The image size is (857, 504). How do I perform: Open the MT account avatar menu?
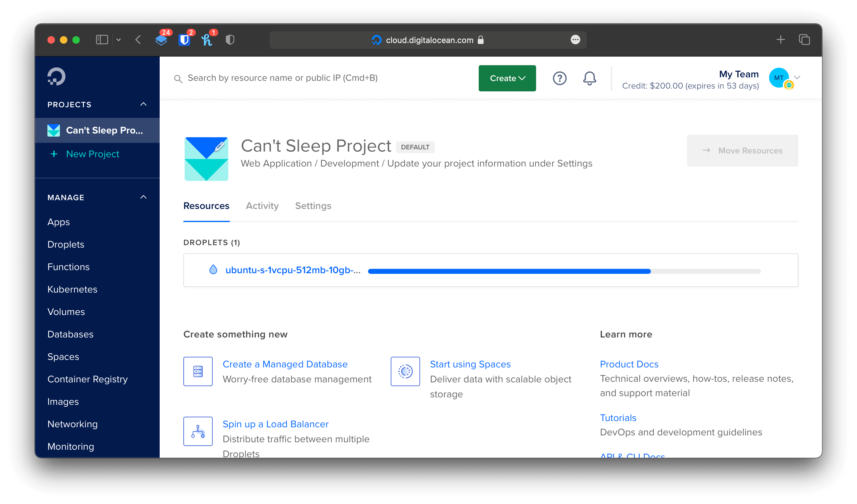(x=779, y=78)
